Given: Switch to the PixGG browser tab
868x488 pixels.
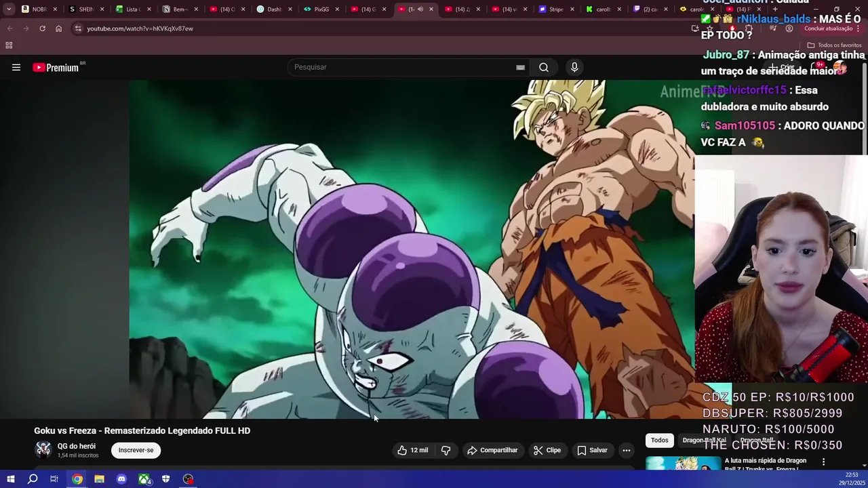Looking at the screenshot, I should [320, 9].
